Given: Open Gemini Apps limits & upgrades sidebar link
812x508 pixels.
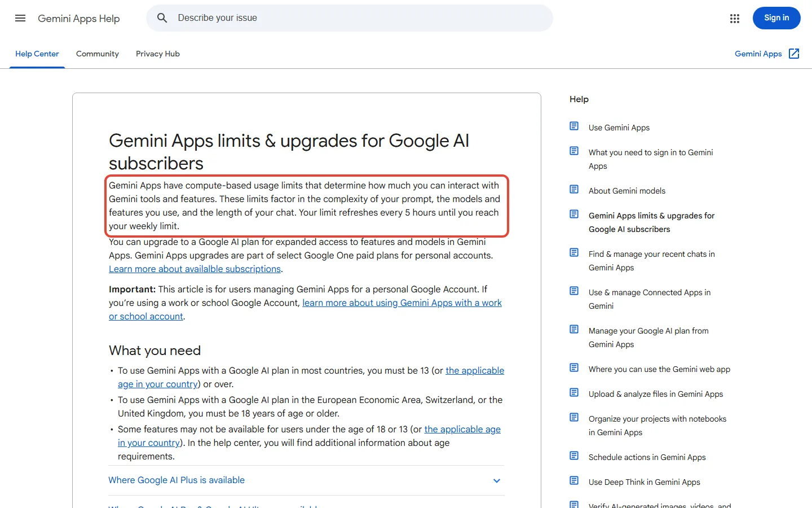Looking at the screenshot, I should (651, 222).
